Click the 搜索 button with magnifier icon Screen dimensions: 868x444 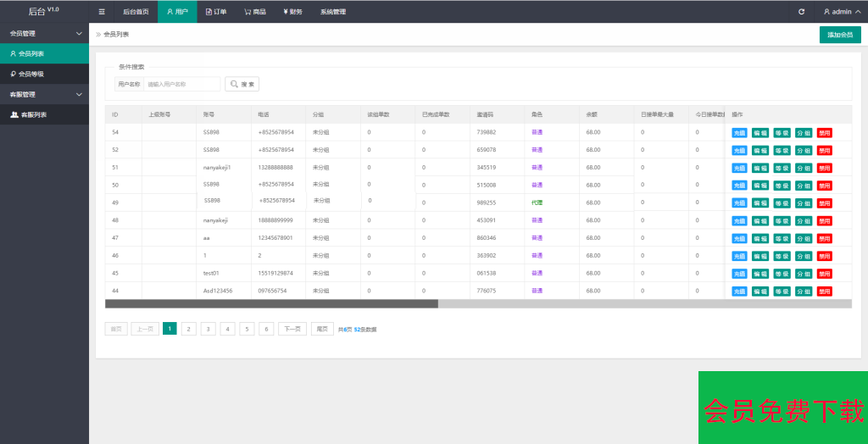click(x=242, y=85)
